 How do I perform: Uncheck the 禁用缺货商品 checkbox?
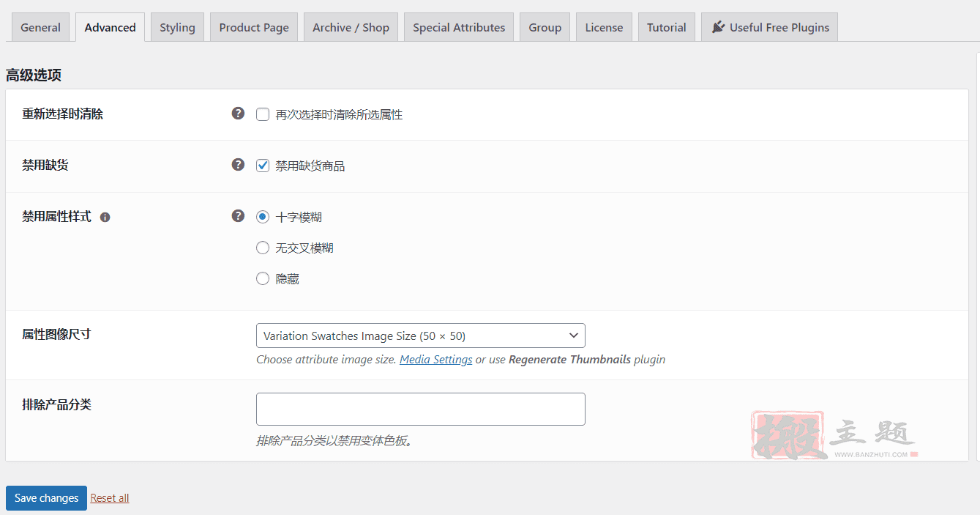pyautogui.click(x=263, y=166)
